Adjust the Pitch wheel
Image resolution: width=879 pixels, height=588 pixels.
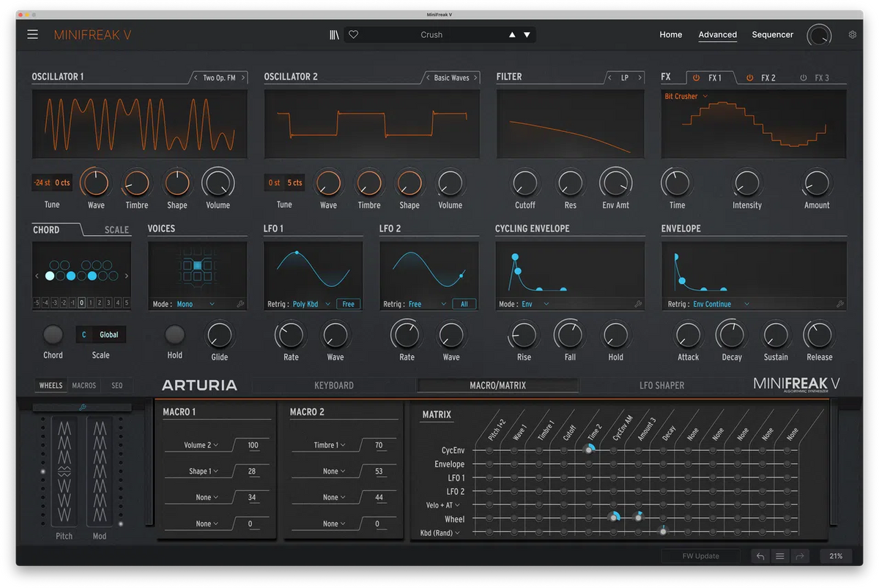(64, 472)
